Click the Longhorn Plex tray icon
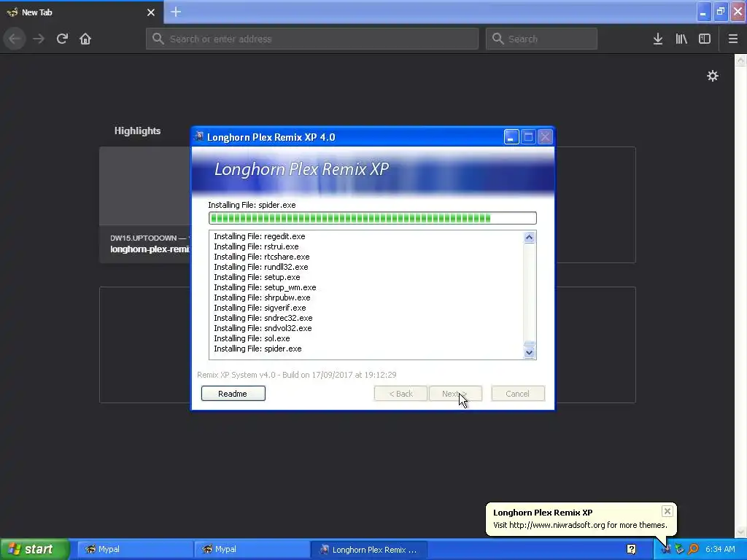Screen dimensions: 747x560 pyautogui.click(x=666, y=549)
